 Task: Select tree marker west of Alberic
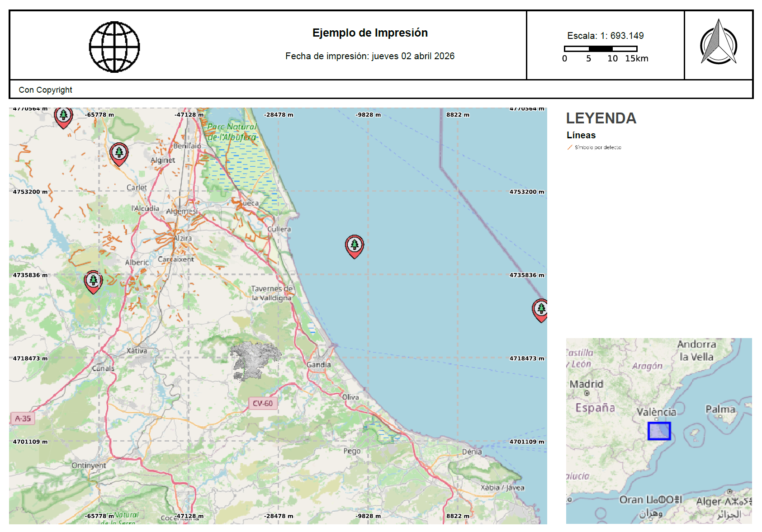(93, 282)
